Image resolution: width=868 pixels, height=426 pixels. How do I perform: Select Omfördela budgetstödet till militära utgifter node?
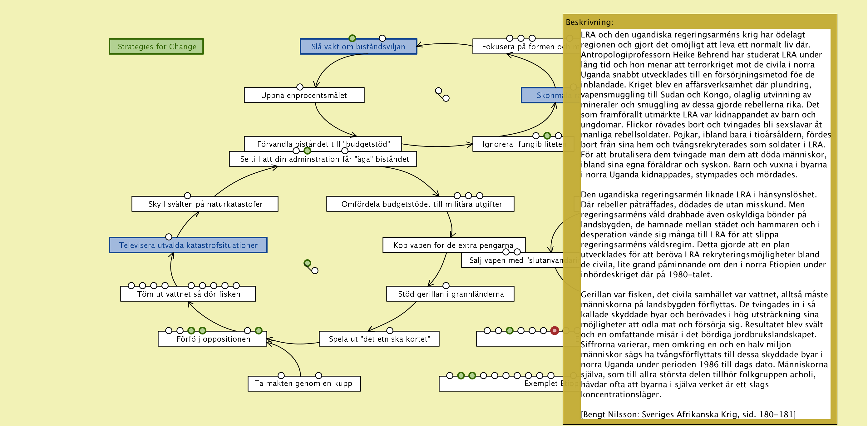tap(421, 204)
